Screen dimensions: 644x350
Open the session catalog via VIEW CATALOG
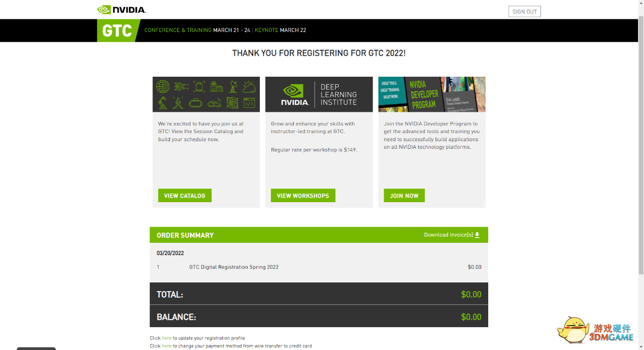pyautogui.click(x=185, y=196)
